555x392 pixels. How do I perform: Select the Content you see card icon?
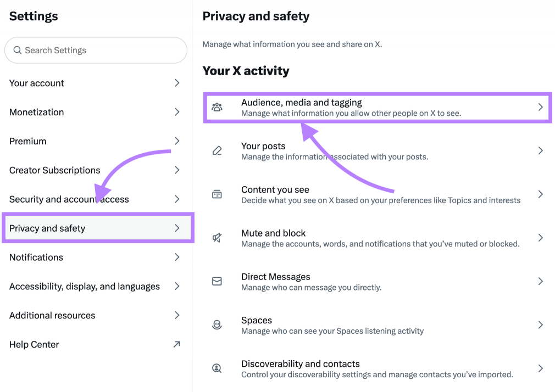click(217, 194)
